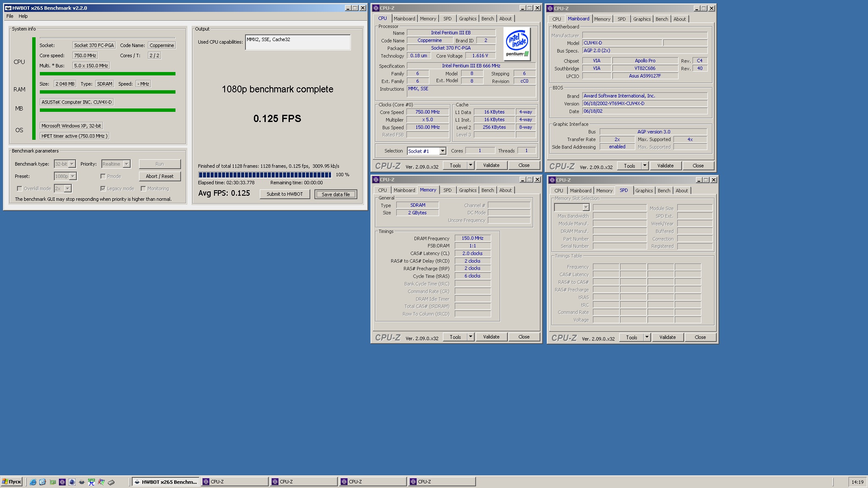Click the memory chip Quick Launch icon
The width and height of the screenshot is (868, 488).
pyautogui.click(x=111, y=482)
